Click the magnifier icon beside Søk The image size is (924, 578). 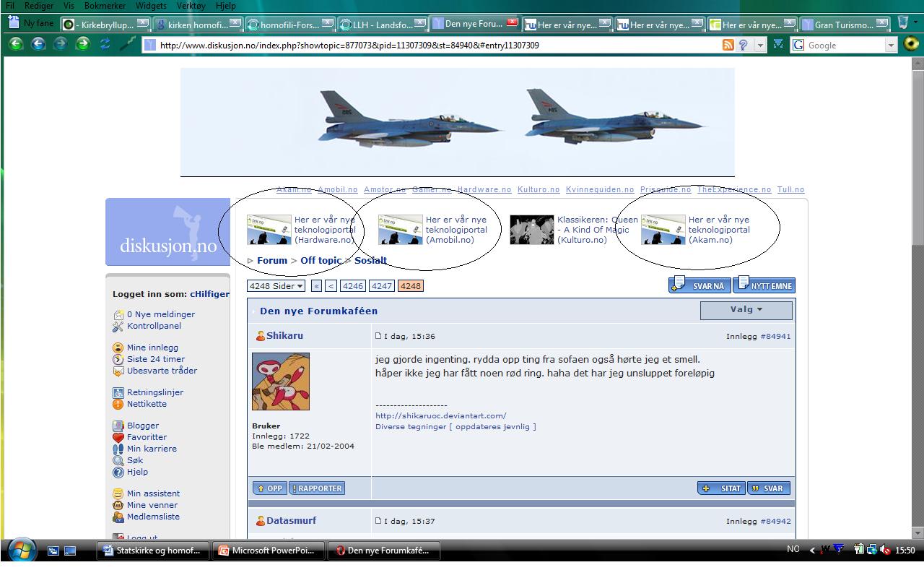point(118,460)
